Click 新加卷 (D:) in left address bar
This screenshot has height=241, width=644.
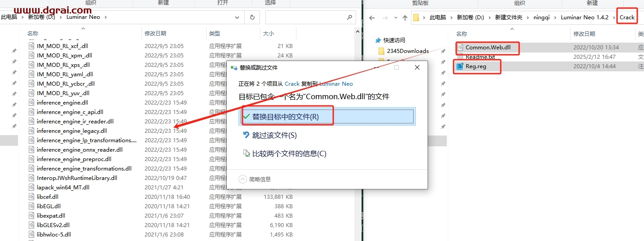tap(41, 17)
